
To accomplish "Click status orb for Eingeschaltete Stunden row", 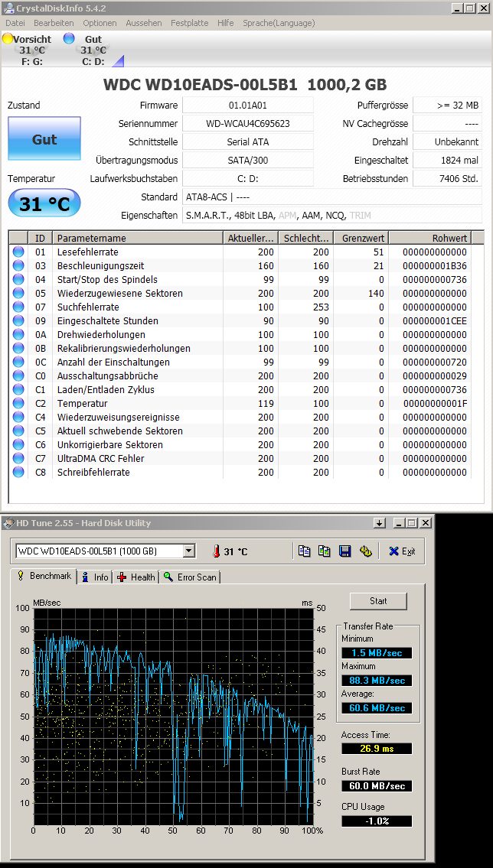I will [18, 320].
